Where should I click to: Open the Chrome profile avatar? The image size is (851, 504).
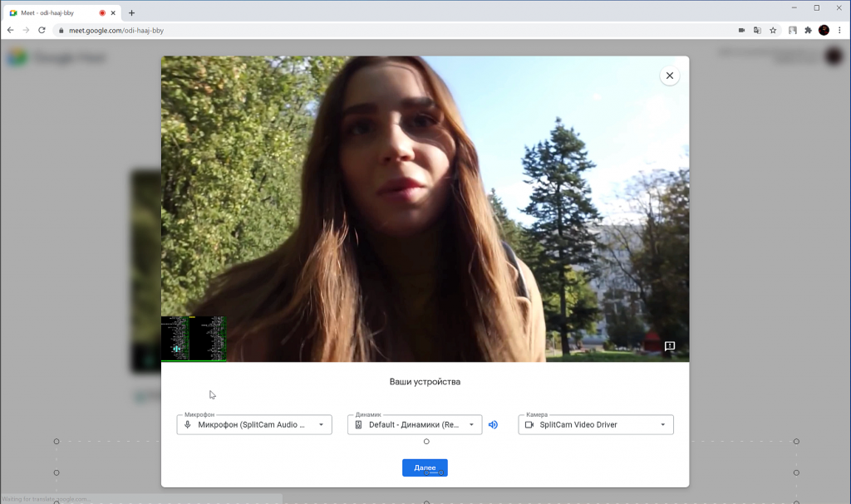coord(824,31)
